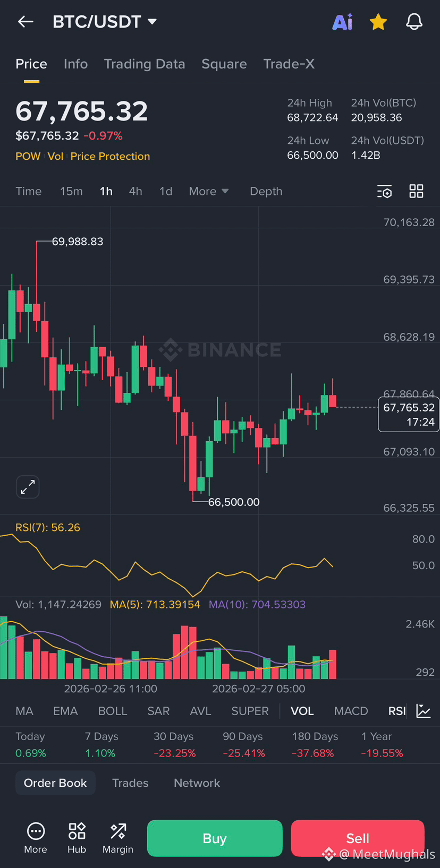Screen dimensions: 440x868
Task: Toggle the VOL sub-indicator
Action: tap(302, 711)
